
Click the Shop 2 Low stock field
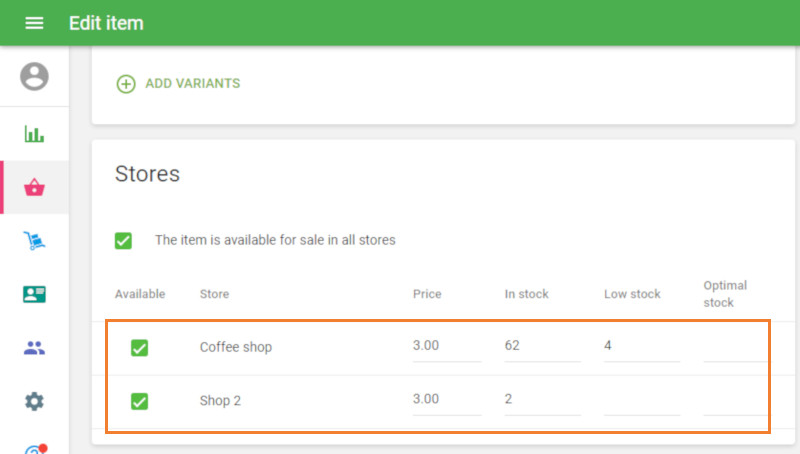tap(641, 400)
